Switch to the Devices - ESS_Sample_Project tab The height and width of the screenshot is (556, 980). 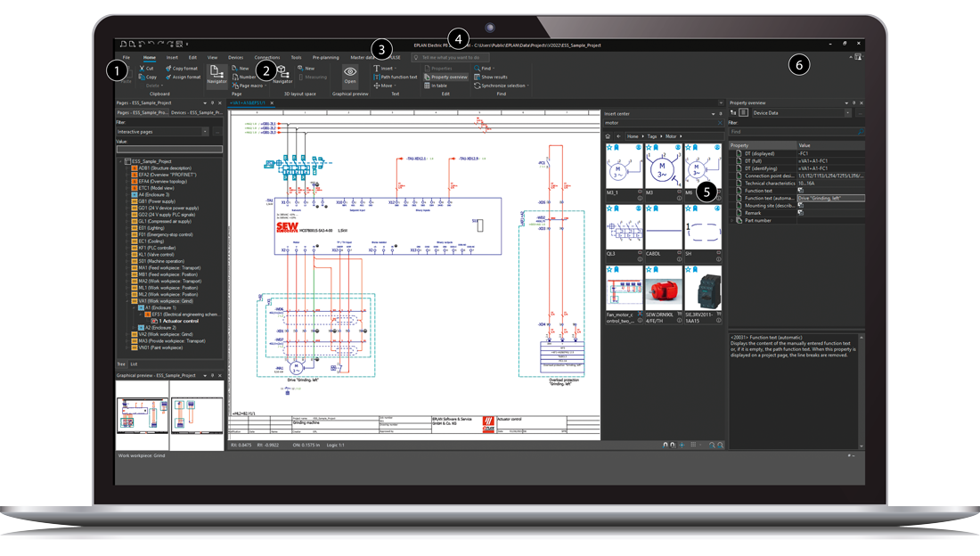[x=196, y=112]
